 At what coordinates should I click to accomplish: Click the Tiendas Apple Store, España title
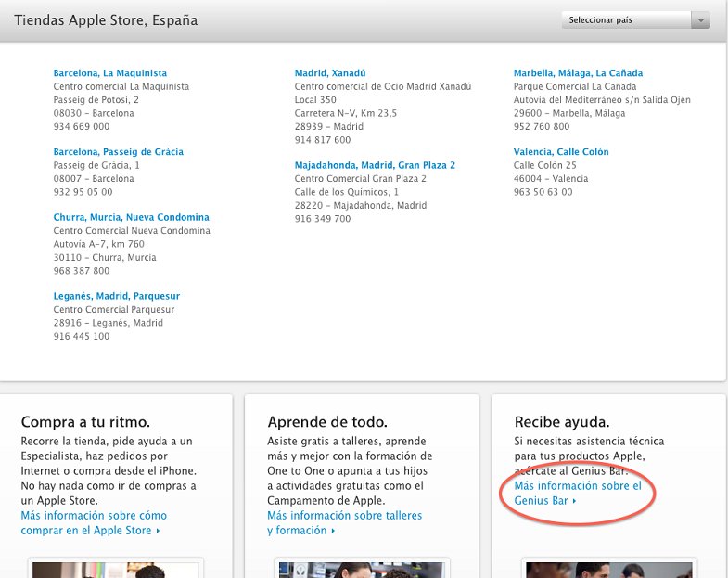tap(106, 20)
